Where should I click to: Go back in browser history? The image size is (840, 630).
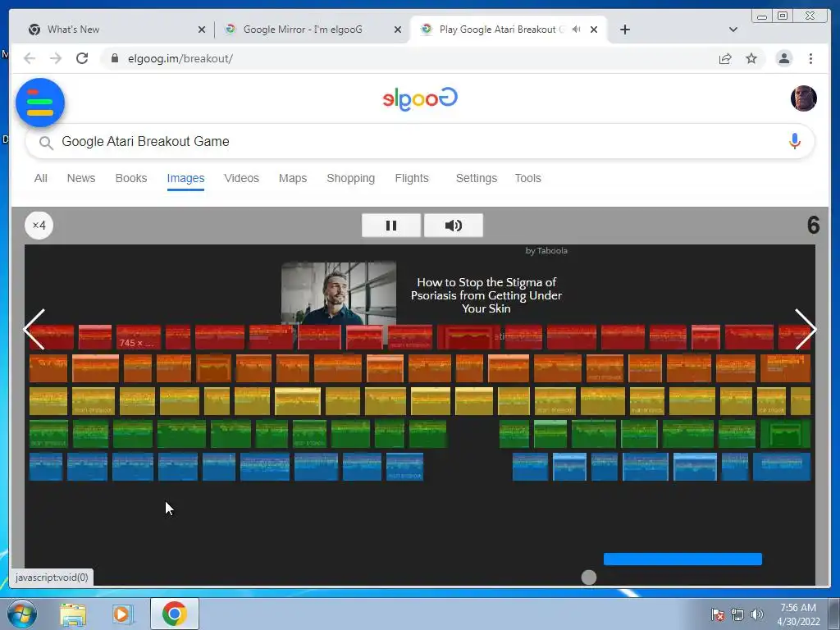30,58
